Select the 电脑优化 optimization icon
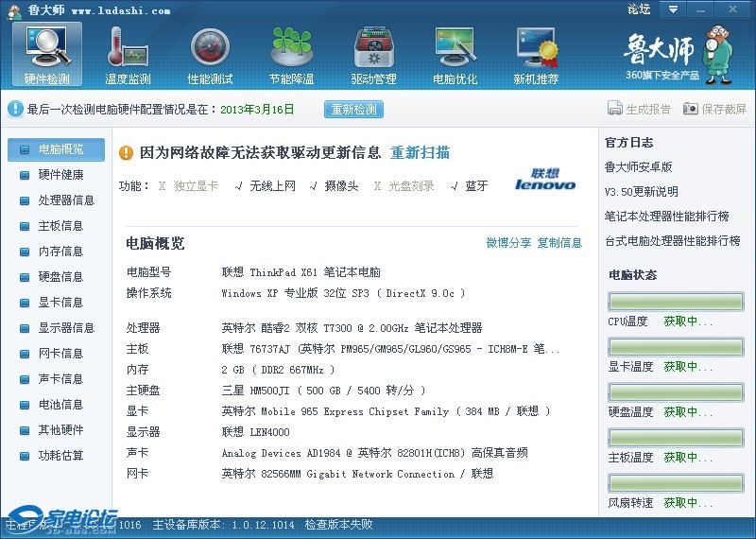756x539 pixels. pyautogui.click(x=455, y=53)
